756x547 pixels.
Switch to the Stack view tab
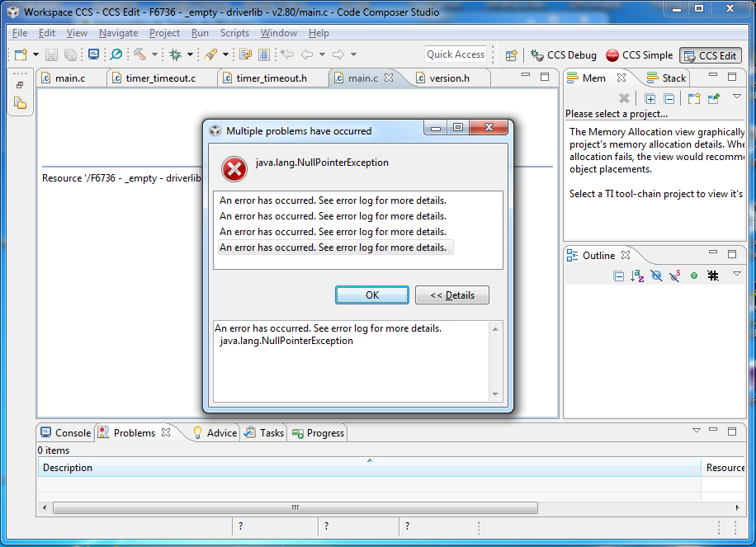pos(668,78)
